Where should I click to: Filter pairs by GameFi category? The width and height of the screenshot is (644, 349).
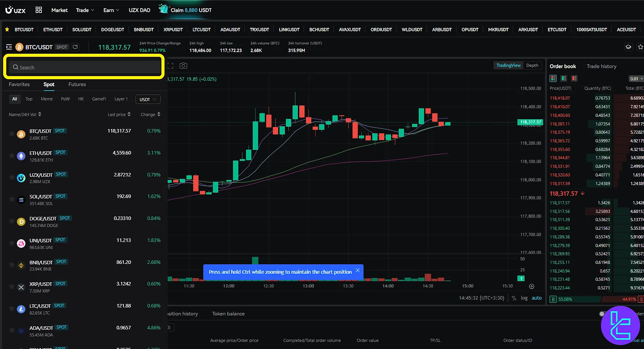coord(99,99)
